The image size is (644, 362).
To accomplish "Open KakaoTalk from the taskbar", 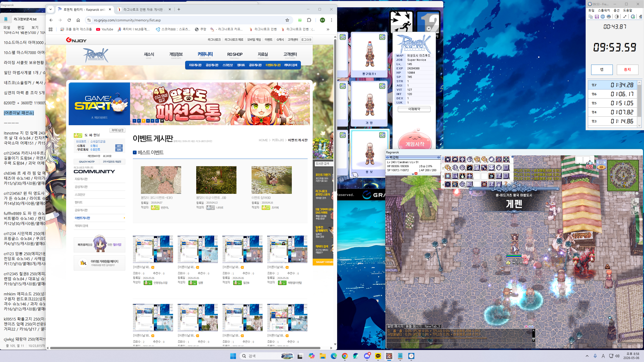I will pos(378,356).
